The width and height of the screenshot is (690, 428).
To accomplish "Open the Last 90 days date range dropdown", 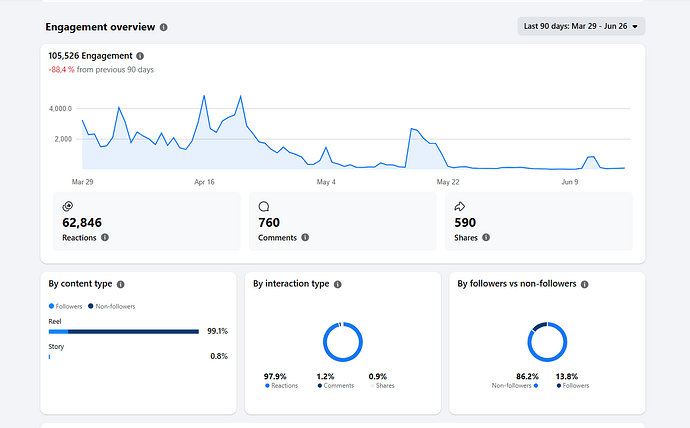I will click(x=581, y=26).
